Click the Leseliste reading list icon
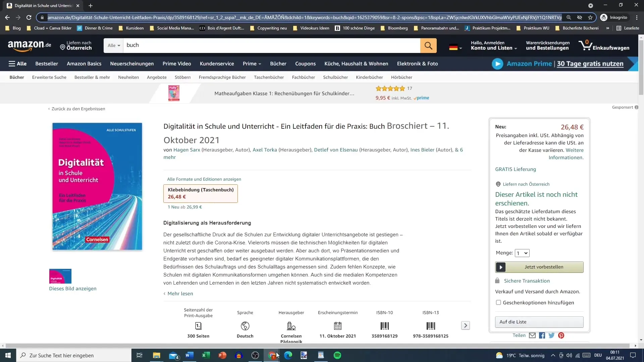644x362 pixels. click(619, 28)
